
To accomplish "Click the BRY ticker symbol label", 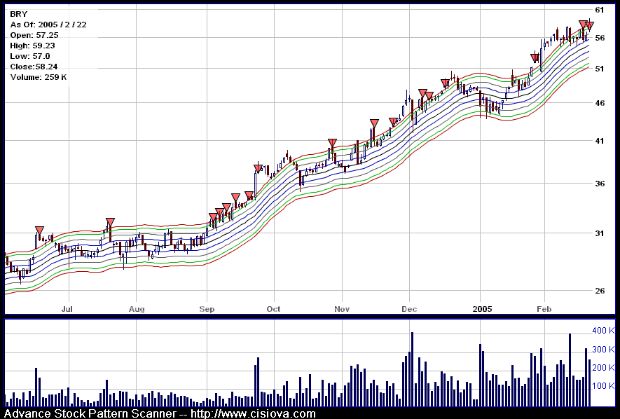I will (19, 14).
